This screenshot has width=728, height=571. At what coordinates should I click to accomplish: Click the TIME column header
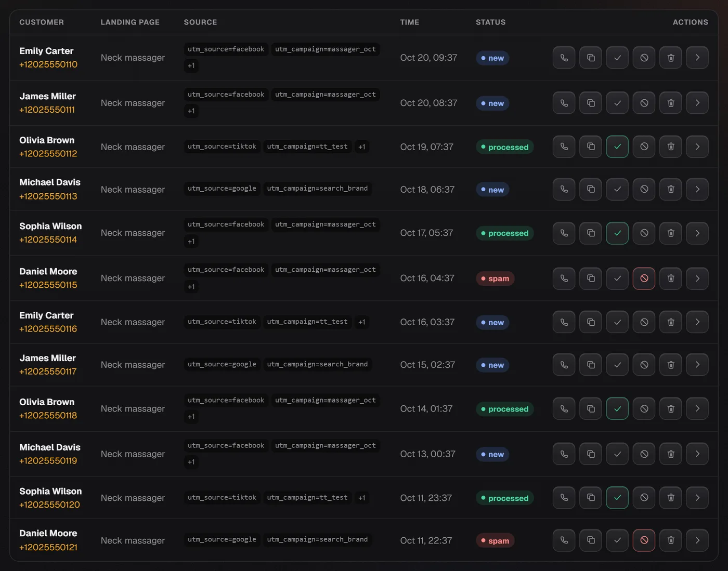tap(410, 22)
